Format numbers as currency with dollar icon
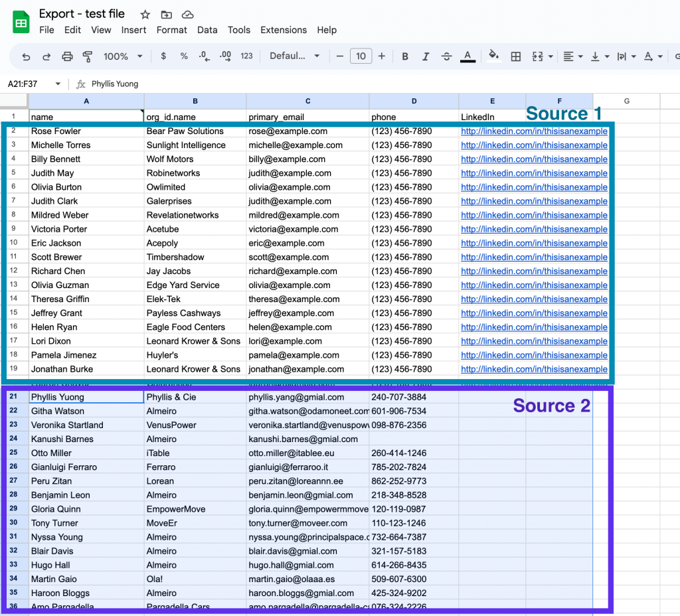 tap(163, 56)
